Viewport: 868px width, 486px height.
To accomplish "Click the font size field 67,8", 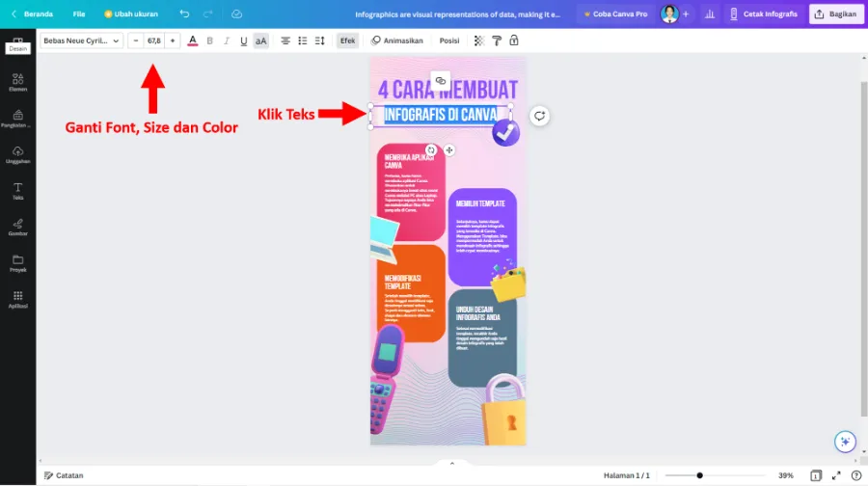I will (154, 40).
